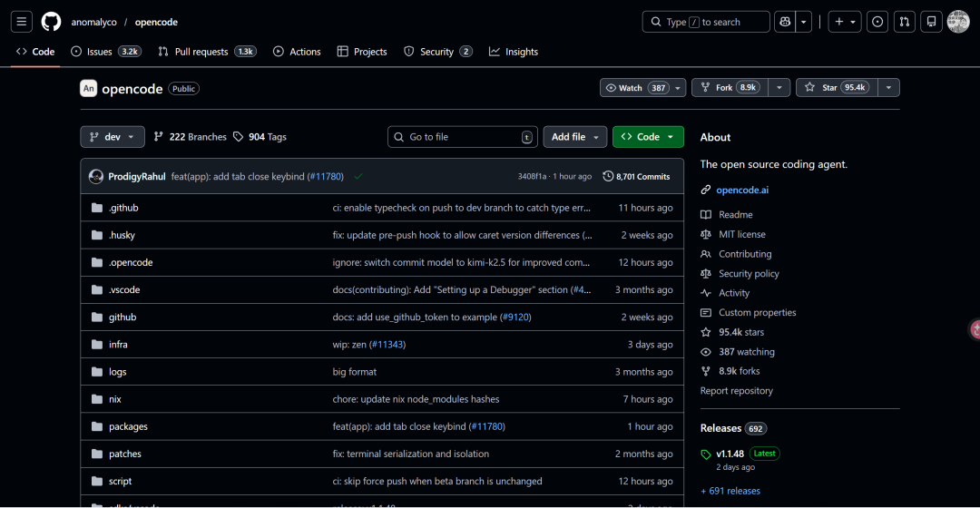Screen dimensions: 980x508
Task: Expand the Copilot dropdown arrow in header
Action: [x=804, y=22]
